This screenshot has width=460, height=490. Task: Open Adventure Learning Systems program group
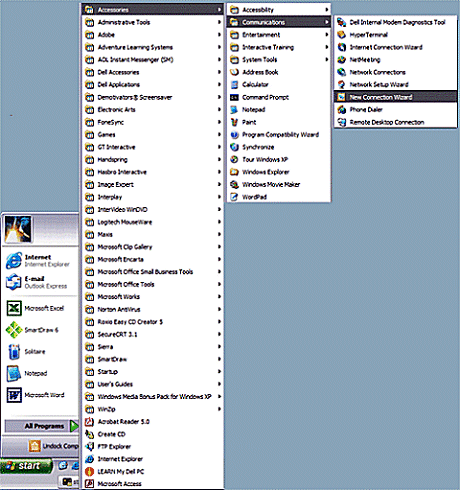tap(153, 47)
